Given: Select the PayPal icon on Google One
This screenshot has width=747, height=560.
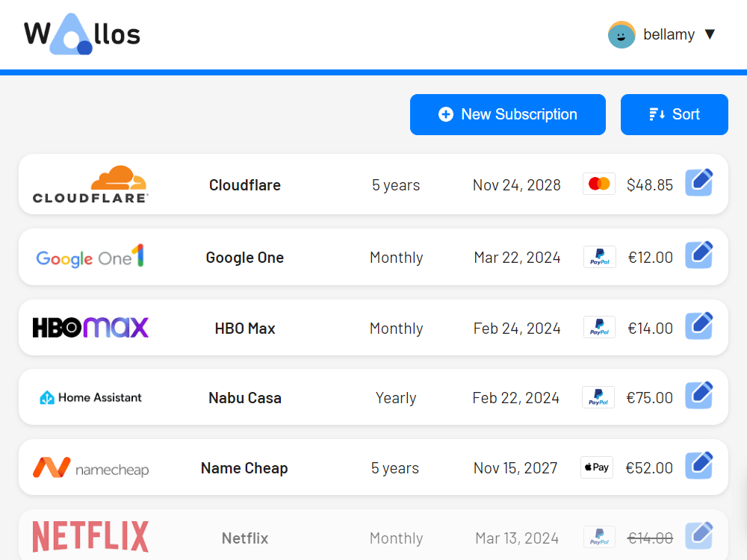Looking at the screenshot, I should pos(599,256).
